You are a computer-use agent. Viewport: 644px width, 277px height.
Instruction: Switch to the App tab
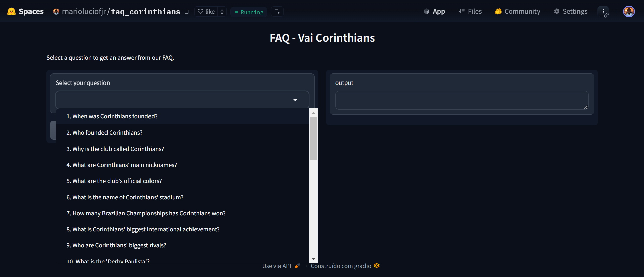434,12
